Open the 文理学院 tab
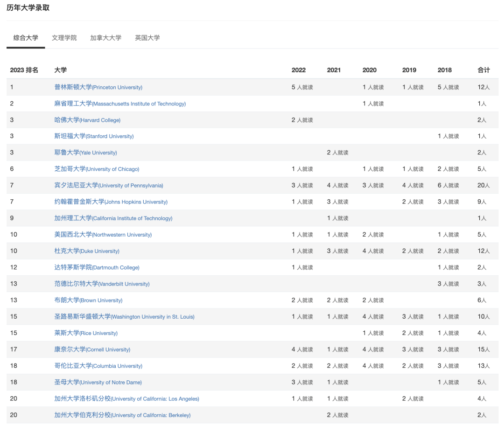Screen dimensions: 504x426 tap(64, 38)
